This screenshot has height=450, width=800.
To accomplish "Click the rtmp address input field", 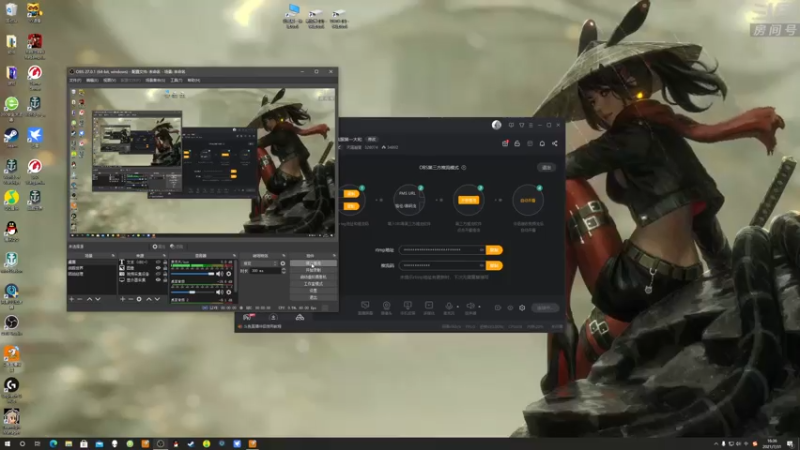I will (x=442, y=250).
